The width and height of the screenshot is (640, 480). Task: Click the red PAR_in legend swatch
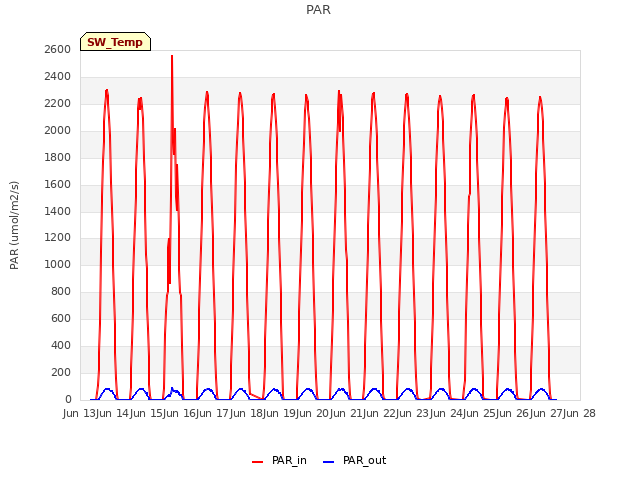click(258, 462)
